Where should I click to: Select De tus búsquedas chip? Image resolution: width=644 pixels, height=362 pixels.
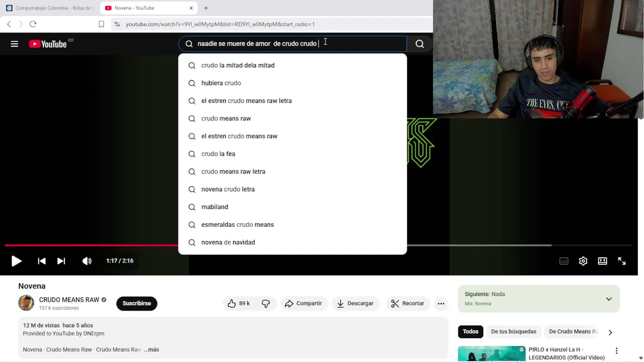(514, 331)
